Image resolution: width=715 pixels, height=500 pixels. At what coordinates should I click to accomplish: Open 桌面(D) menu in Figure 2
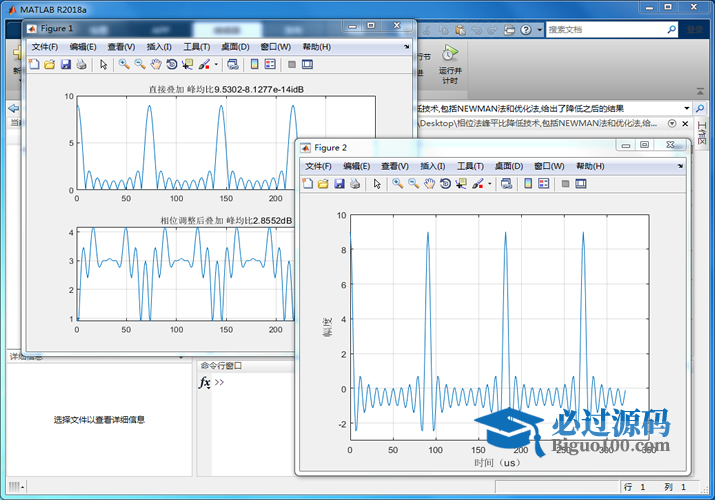(x=509, y=166)
